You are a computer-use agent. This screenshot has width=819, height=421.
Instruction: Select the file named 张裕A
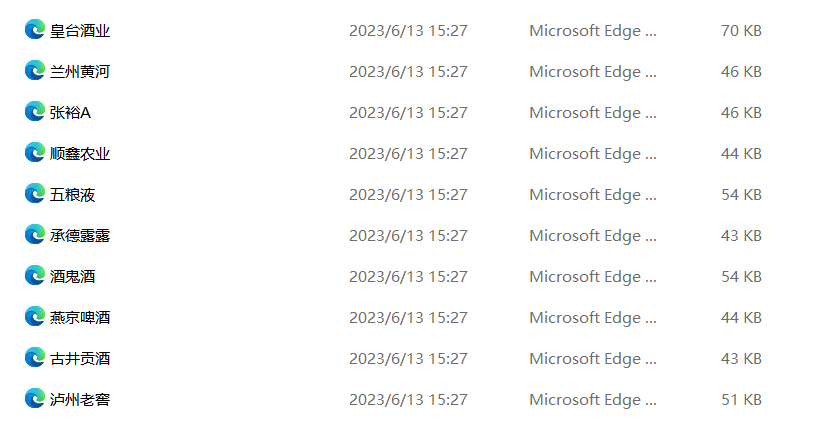pos(70,113)
